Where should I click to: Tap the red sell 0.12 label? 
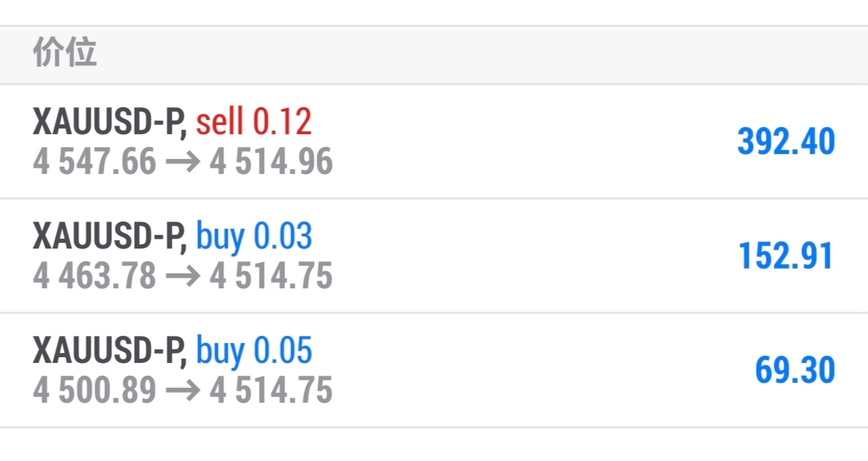coord(253,121)
